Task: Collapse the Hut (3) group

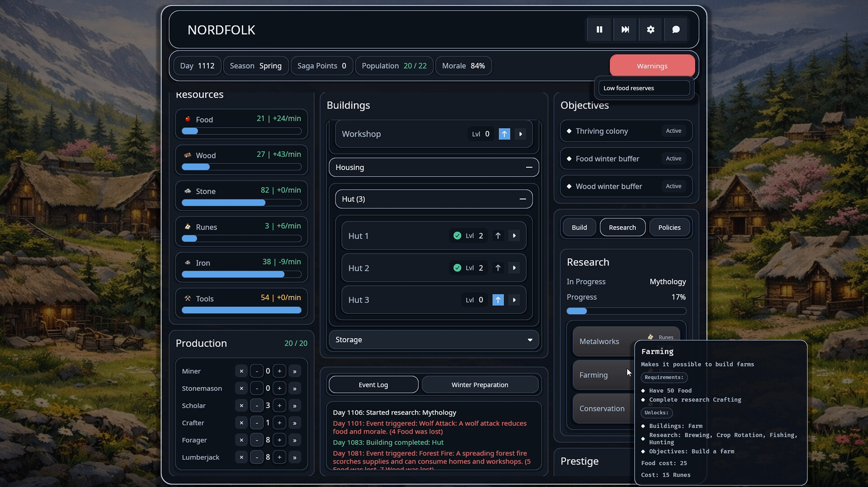Action: point(434,199)
